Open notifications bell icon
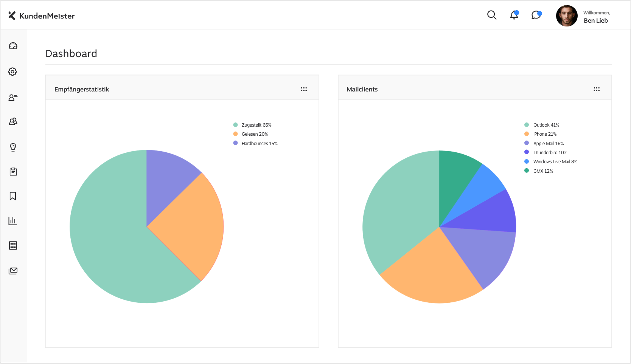This screenshot has height=364, width=631. click(x=514, y=15)
